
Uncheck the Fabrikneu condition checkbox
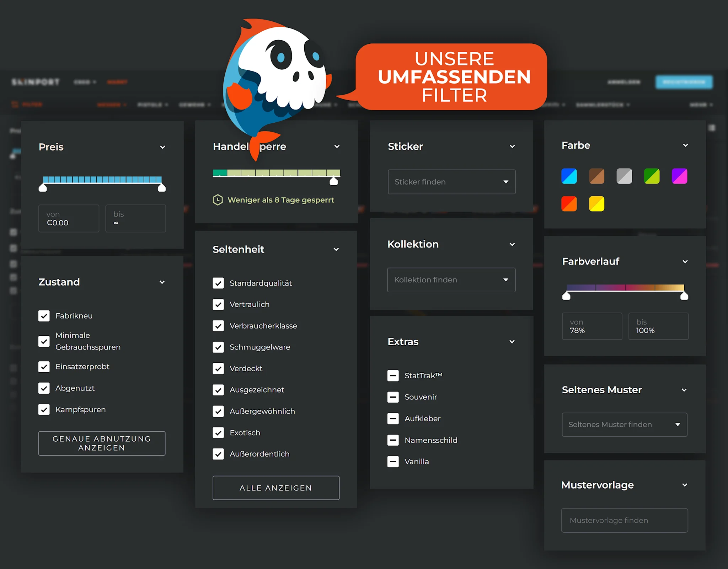click(44, 316)
